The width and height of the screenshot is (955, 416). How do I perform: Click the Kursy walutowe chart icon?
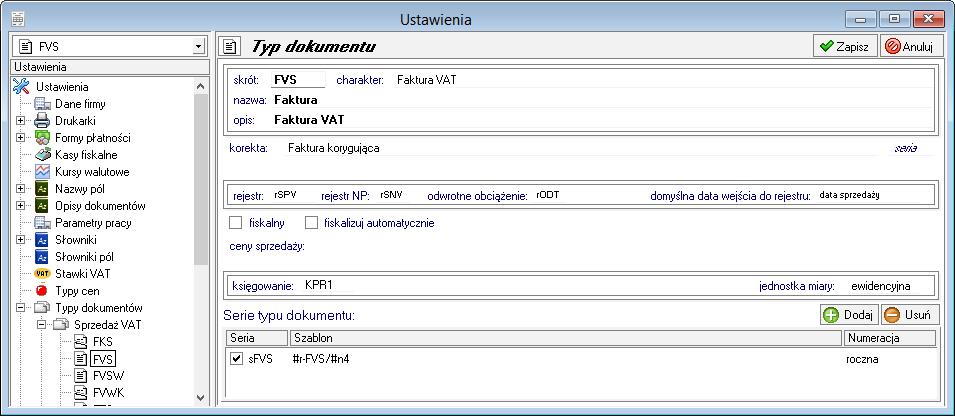pos(43,172)
